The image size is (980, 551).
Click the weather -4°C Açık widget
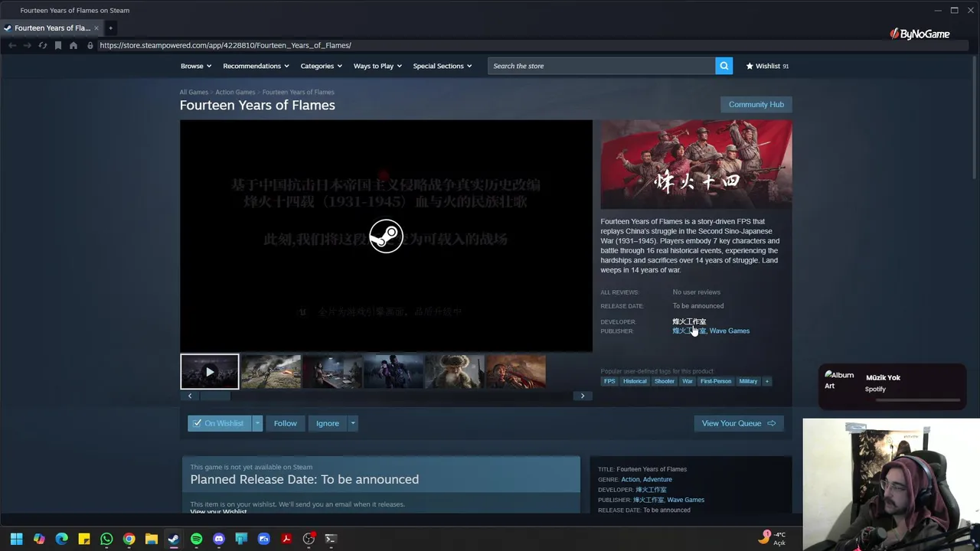tap(773, 539)
